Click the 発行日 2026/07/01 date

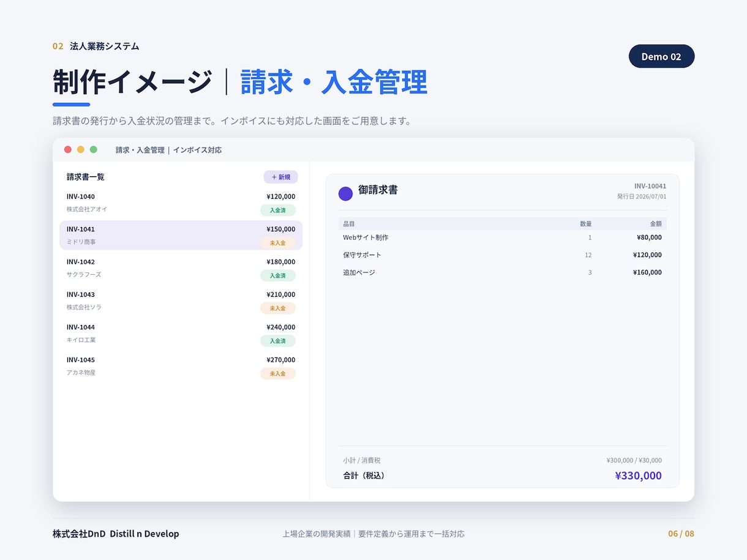[x=642, y=196]
